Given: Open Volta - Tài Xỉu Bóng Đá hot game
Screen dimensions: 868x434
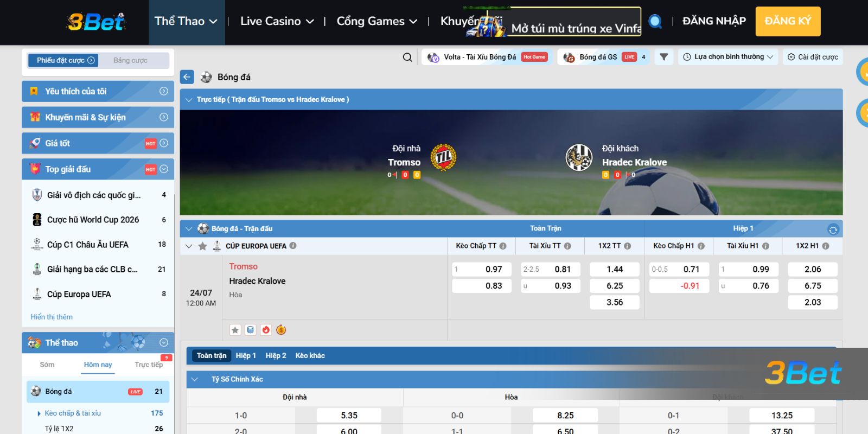Looking at the screenshot, I should pos(487,57).
